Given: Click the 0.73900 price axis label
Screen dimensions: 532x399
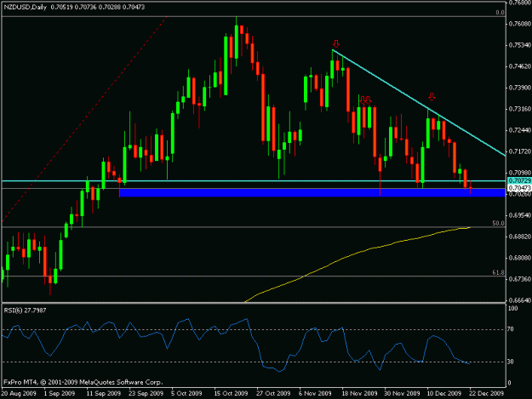Looking at the screenshot, I should tap(519, 88).
